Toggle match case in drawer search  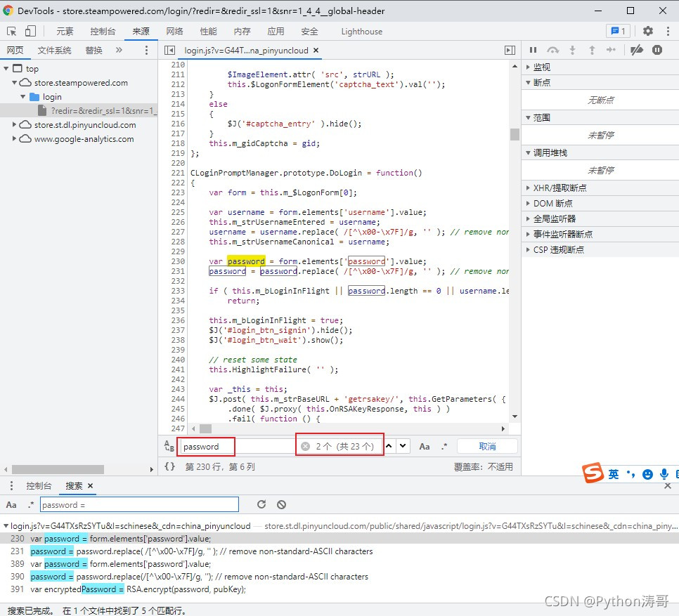tap(11, 505)
